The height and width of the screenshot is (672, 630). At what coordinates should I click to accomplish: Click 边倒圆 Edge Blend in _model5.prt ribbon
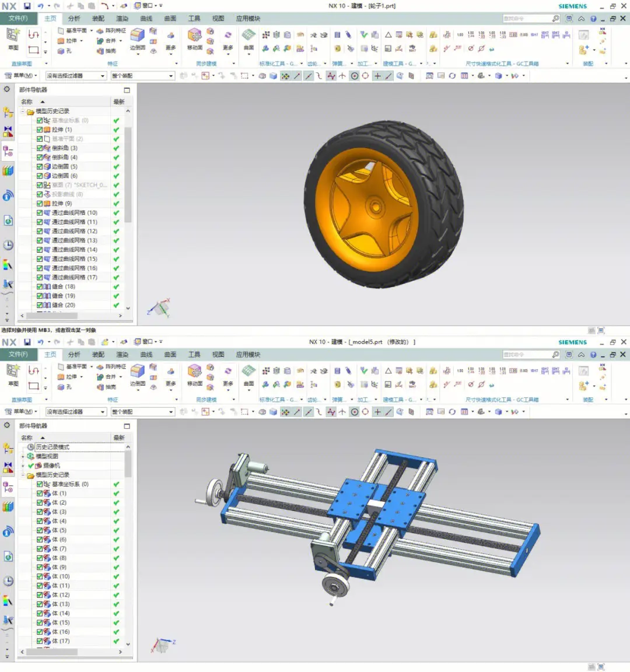[x=138, y=375]
